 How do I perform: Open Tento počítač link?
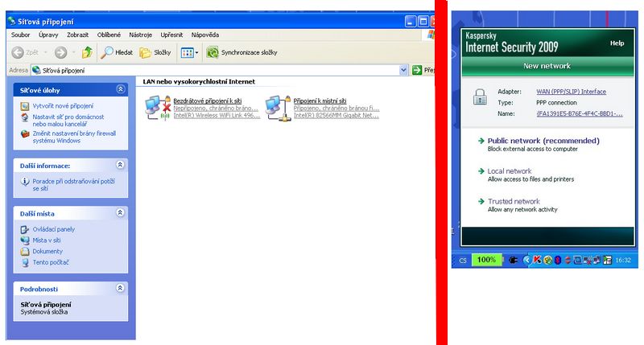tap(51, 262)
